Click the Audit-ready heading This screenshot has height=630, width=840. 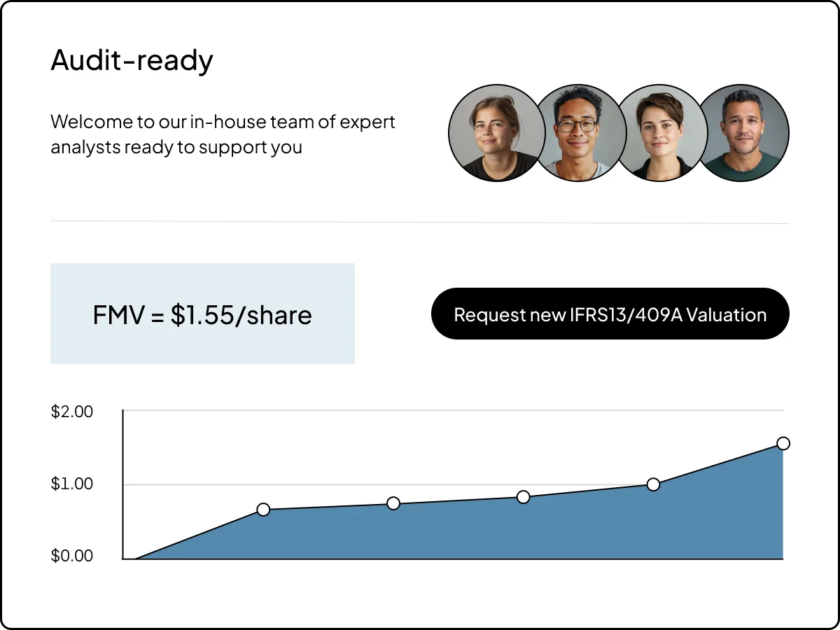point(132,61)
